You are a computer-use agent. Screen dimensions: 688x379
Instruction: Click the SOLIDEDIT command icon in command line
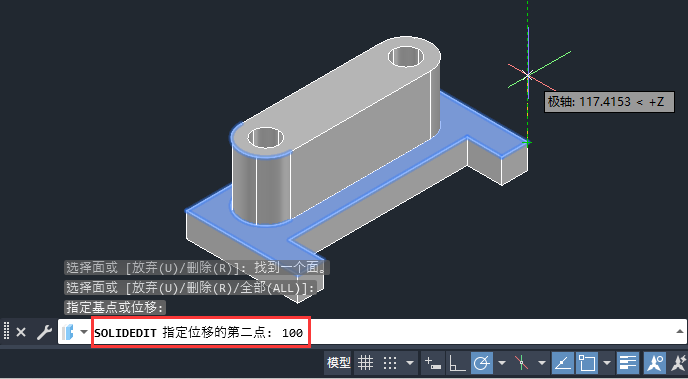coord(68,332)
